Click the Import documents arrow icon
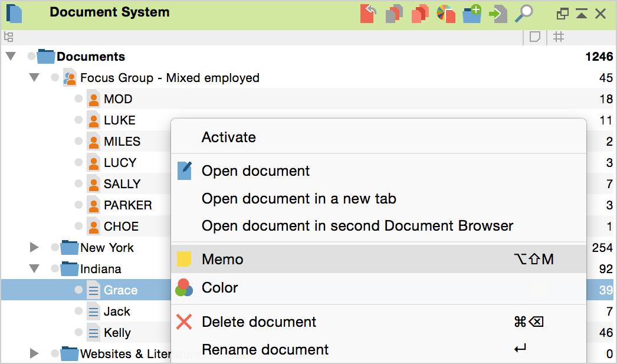 pyautogui.click(x=498, y=13)
